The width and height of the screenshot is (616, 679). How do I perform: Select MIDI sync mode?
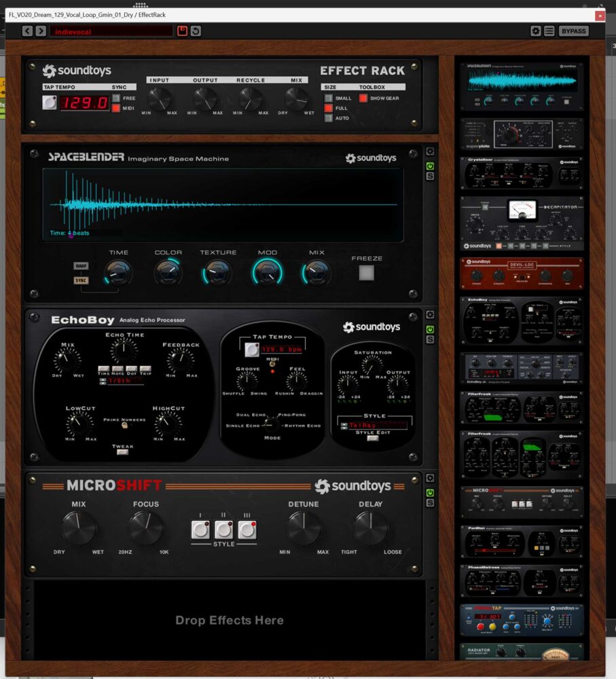tap(116, 108)
